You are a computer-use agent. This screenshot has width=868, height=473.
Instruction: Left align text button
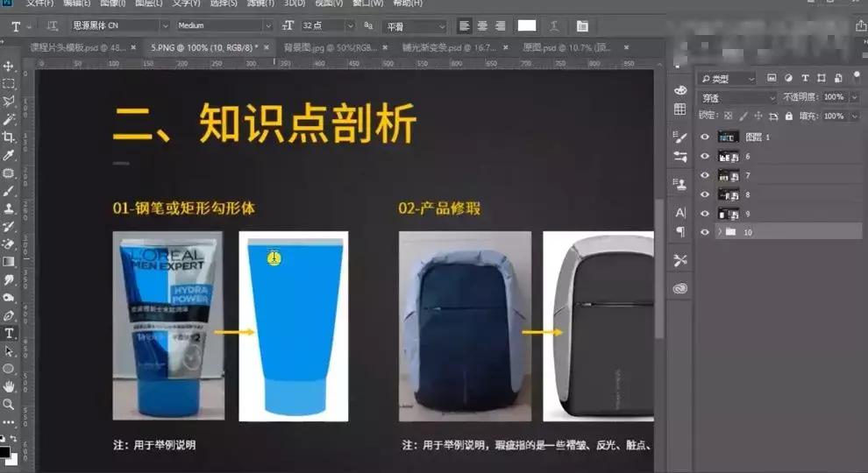[x=465, y=26]
